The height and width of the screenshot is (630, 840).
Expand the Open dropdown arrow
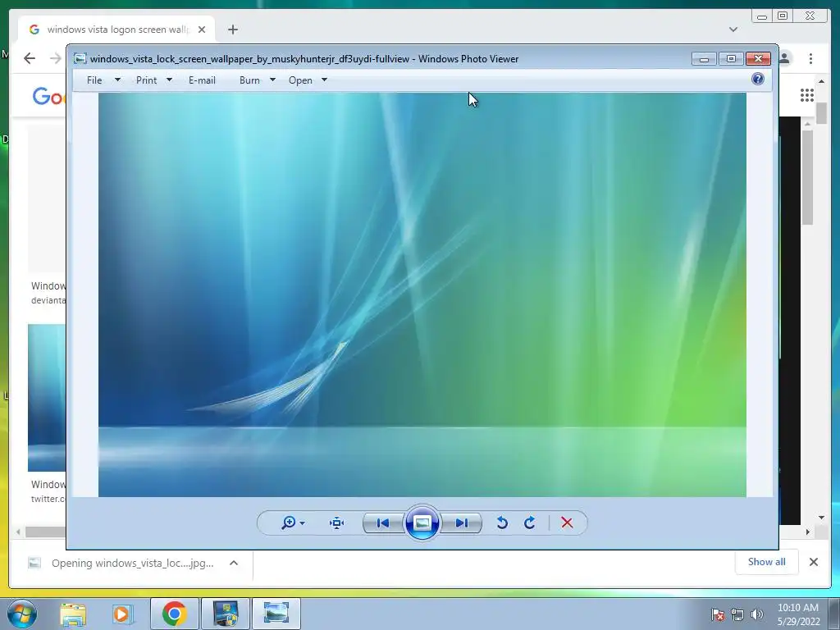(x=324, y=80)
